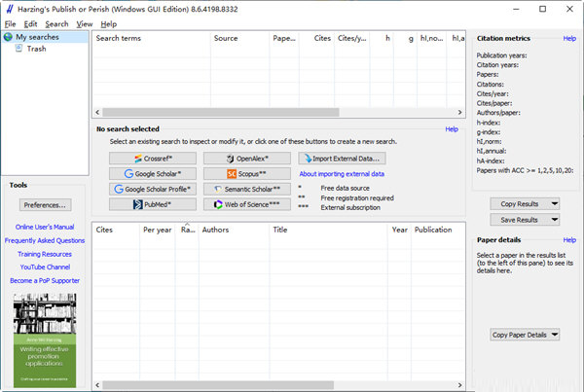Image resolution: width=584 pixels, height=392 pixels.
Task: Open Google Scholar Profile search
Action: pyautogui.click(x=153, y=190)
